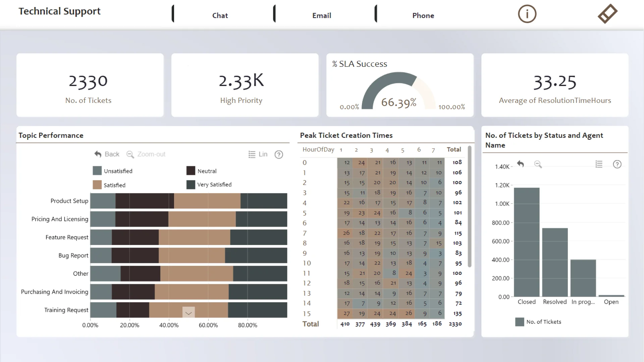Click the Total column header in heatmap

point(454,149)
